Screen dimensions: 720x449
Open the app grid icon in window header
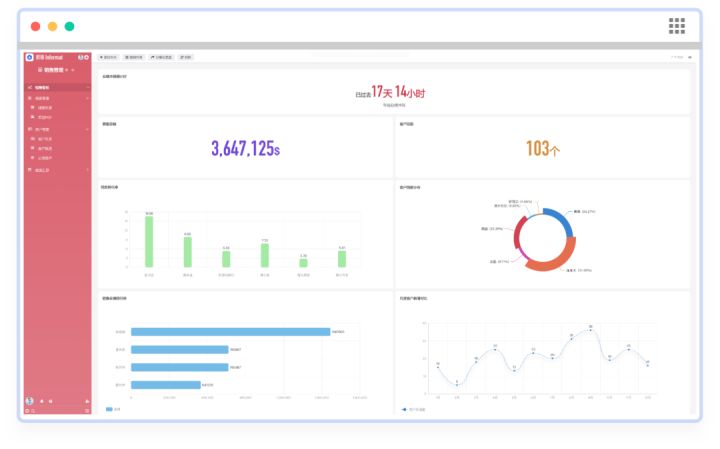coord(677,26)
